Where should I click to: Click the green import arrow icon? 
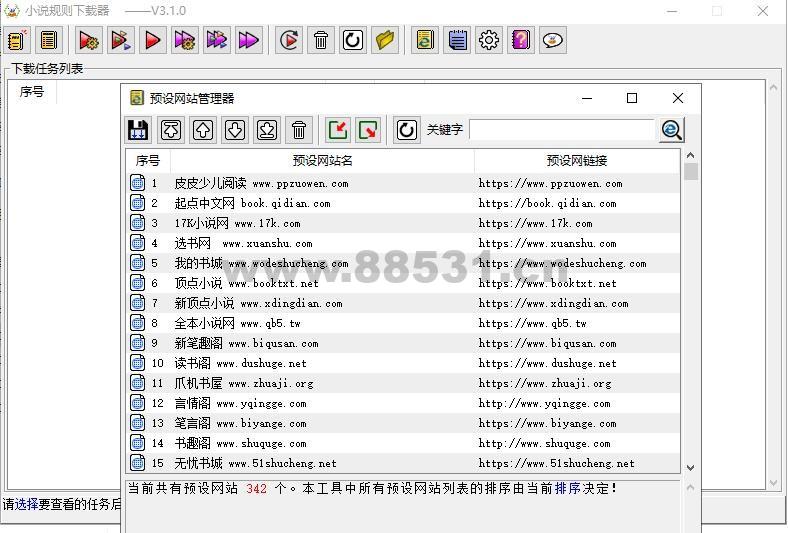point(338,130)
